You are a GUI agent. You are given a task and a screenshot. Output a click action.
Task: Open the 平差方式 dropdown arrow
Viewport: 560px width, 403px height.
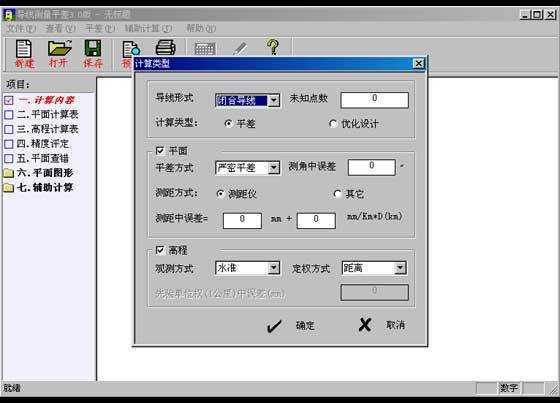274,168
